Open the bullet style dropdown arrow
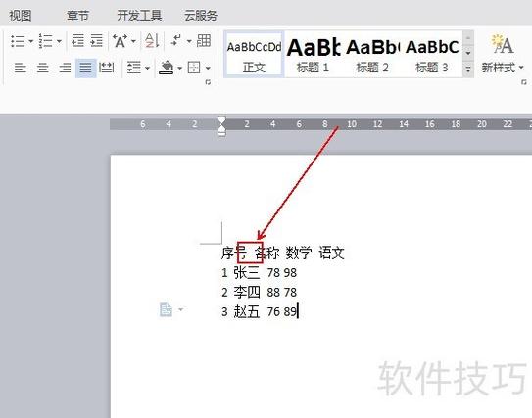The width and height of the screenshot is (532, 418). tap(31, 41)
